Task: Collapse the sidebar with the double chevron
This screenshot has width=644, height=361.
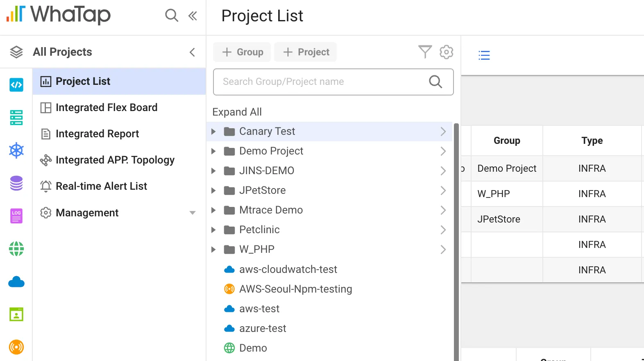Action: 193,16
